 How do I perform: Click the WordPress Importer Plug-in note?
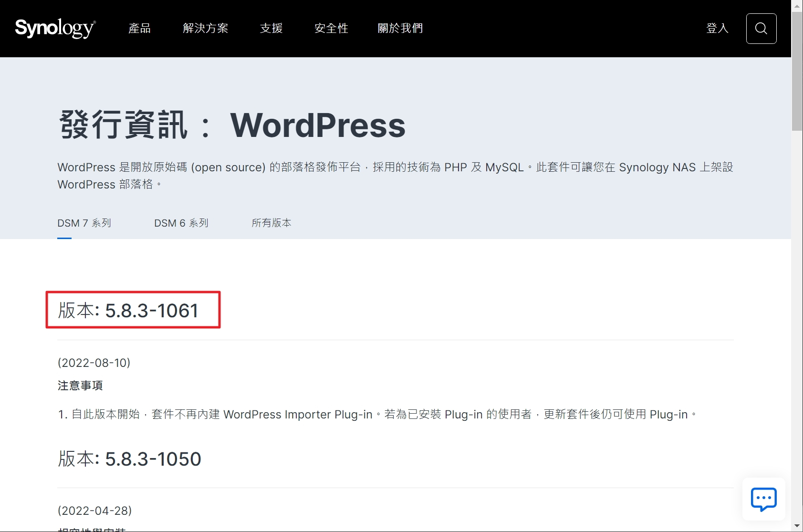click(x=377, y=414)
